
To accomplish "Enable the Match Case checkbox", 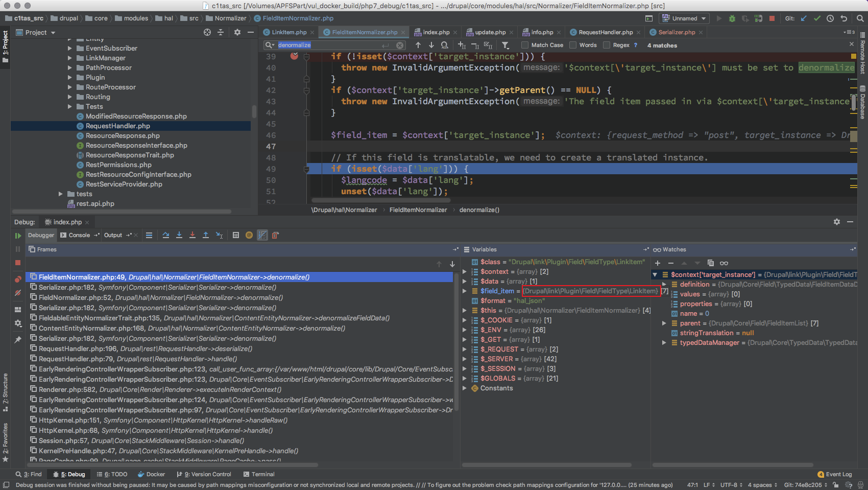I will (x=525, y=45).
